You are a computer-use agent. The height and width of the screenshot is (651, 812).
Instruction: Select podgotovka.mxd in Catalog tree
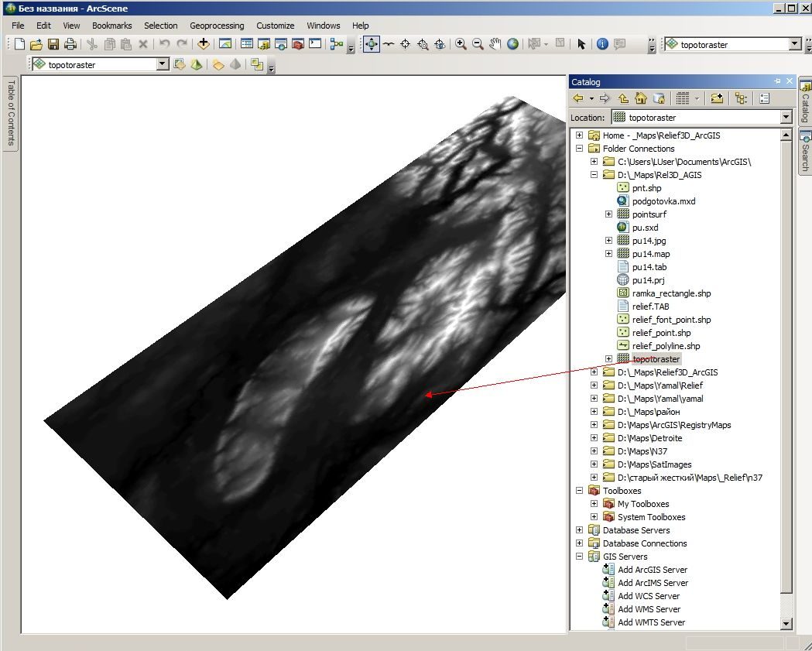point(663,201)
